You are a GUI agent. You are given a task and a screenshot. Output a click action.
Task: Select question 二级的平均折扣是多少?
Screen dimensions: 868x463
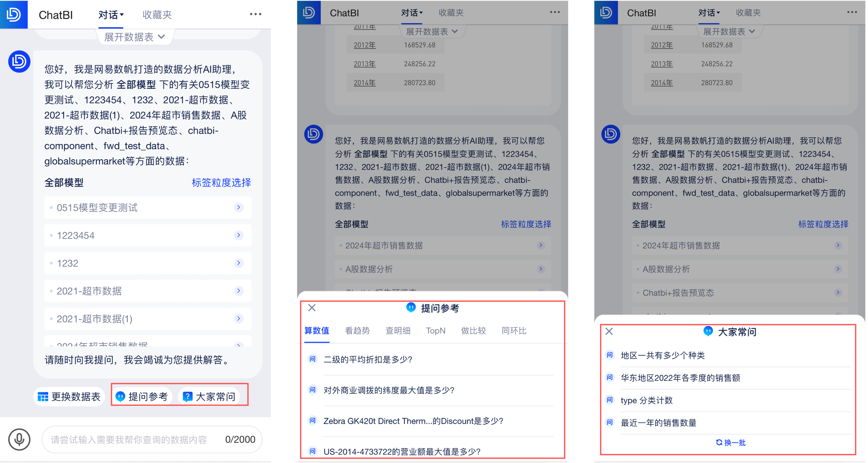click(368, 359)
